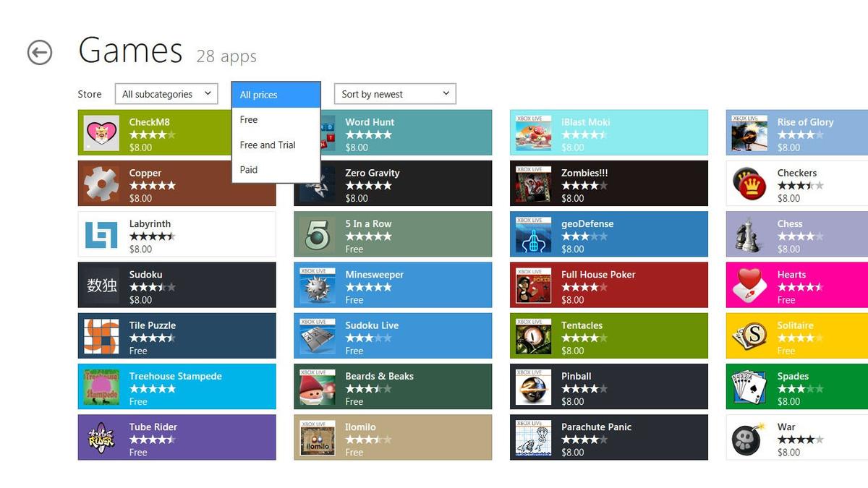Open the iBlast Moki icon
Screen dimensions: 868x488
pyautogui.click(x=534, y=133)
